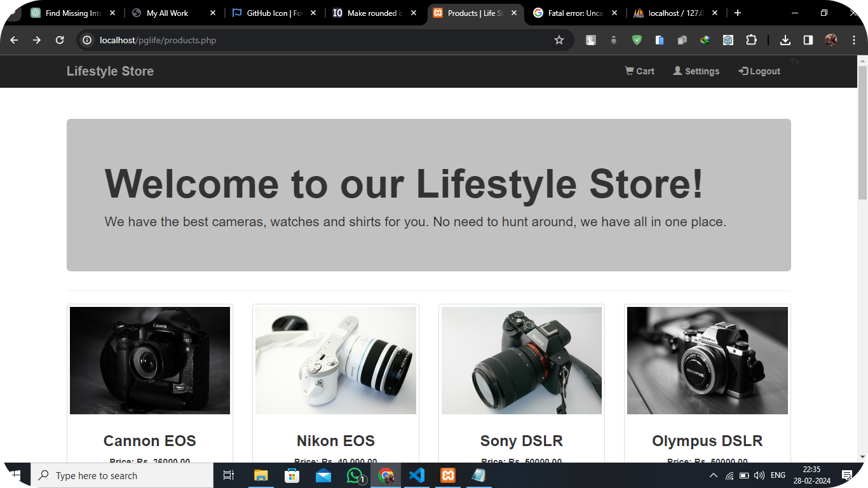Click the address bar URL field
Viewport: 868px width, 488px height.
318,40
